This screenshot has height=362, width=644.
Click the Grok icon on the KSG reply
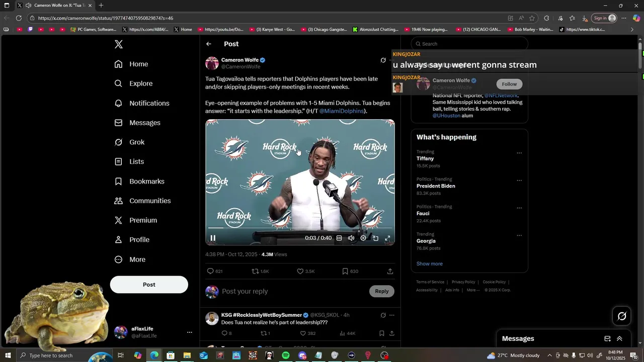pos(383,315)
